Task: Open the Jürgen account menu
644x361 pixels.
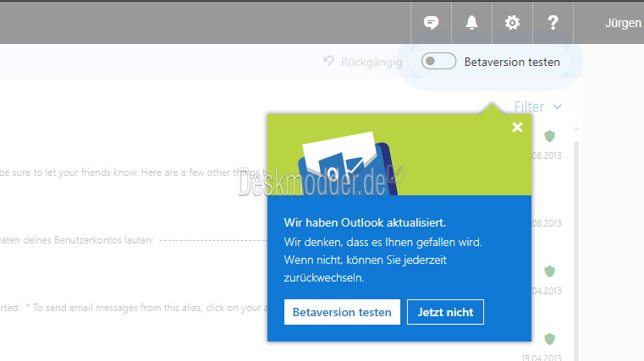Action: [623, 23]
